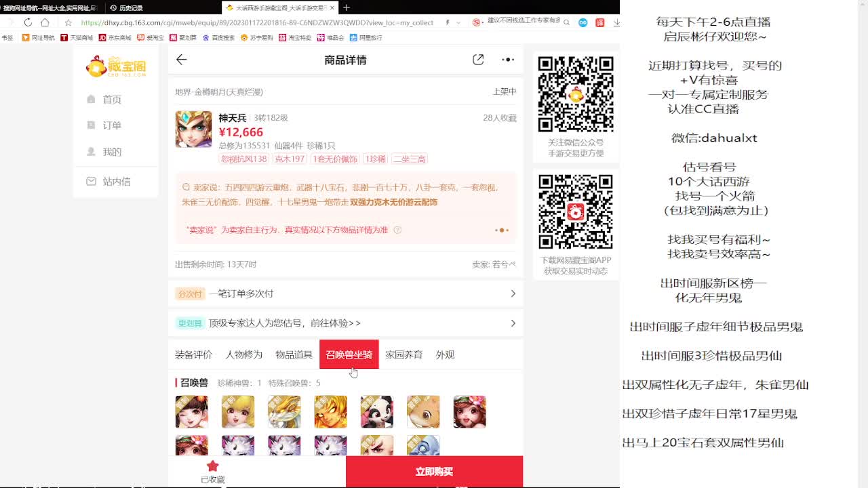The height and width of the screenshot is (488, 868).
Task: Open the 苏宁易购 bookmark
Action: [257, 38]
